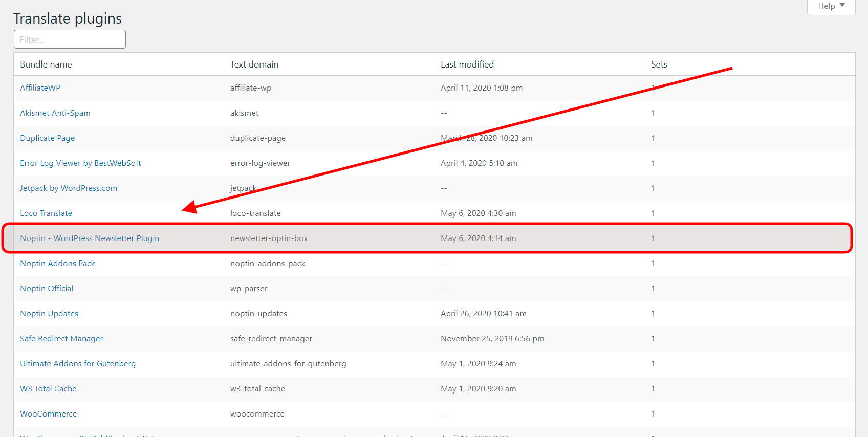The width and height of the screenshot is (868, 437).
Task: Click the duplicate-page text domain cell
Action: tap(258, 138)
